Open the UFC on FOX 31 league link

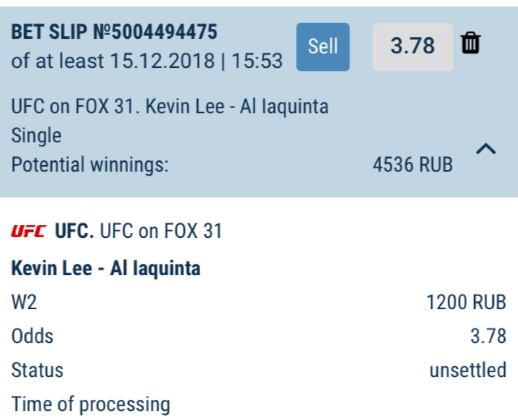pyautogui.click(x=161, y=231)
